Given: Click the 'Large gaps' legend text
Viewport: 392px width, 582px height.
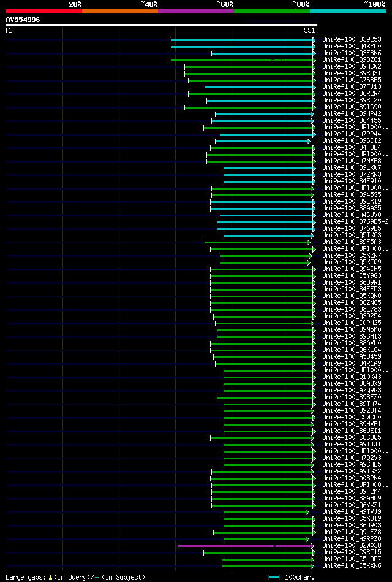Looking at the screenshot, I should pos(27,577).
